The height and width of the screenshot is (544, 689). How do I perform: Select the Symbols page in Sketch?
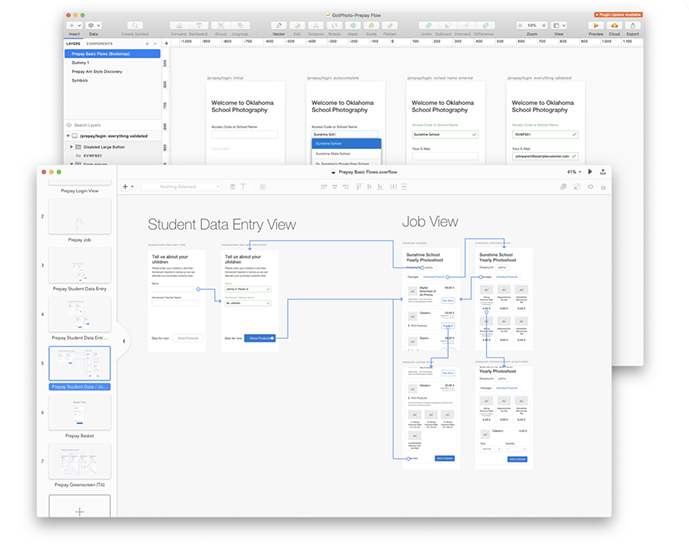click(x=80, y=80)
